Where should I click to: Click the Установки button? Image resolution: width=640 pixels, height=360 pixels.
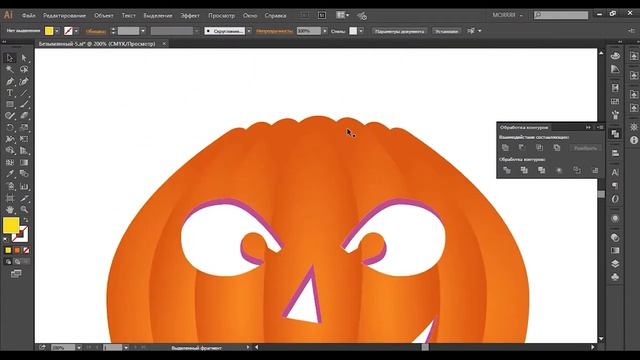(x=446, y=31)
